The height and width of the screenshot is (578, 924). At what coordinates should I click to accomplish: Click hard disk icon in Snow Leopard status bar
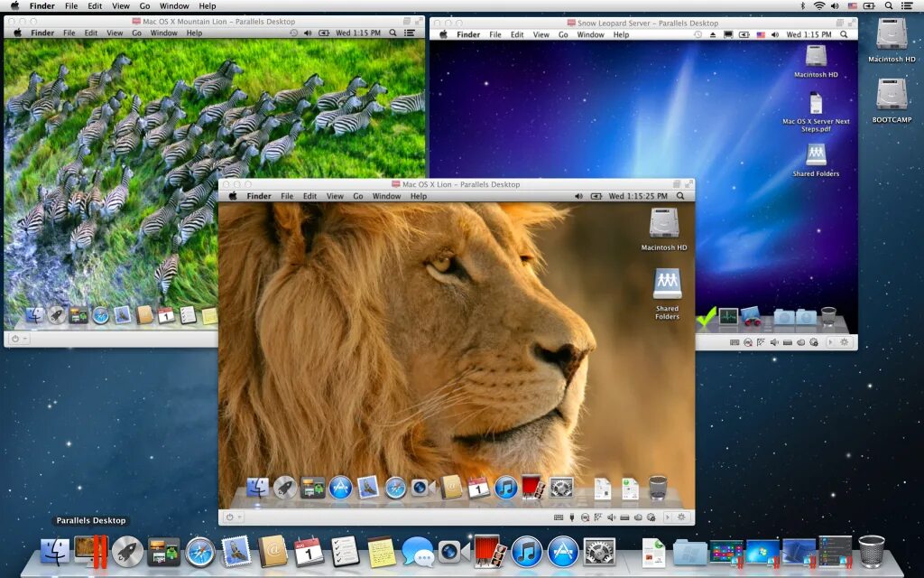[x=788, y=342]
